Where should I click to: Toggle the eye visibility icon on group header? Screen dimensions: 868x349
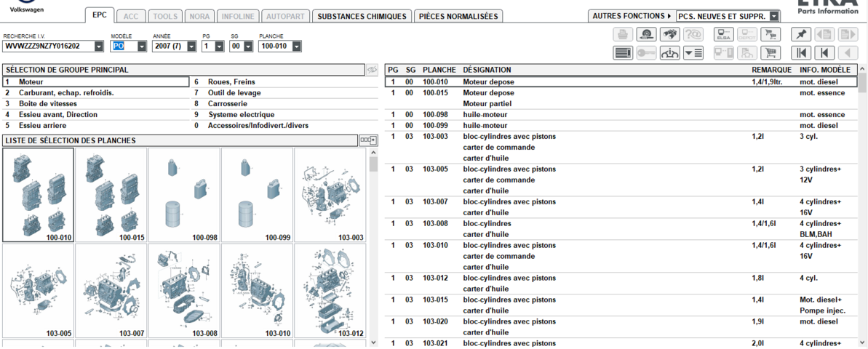click(372, 70)
